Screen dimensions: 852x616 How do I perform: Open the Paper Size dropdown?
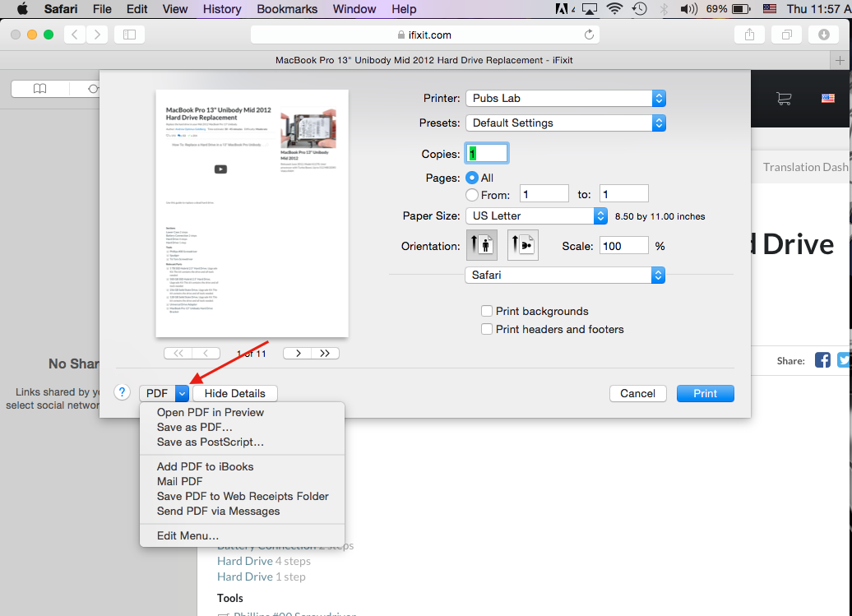pos(536,215)
